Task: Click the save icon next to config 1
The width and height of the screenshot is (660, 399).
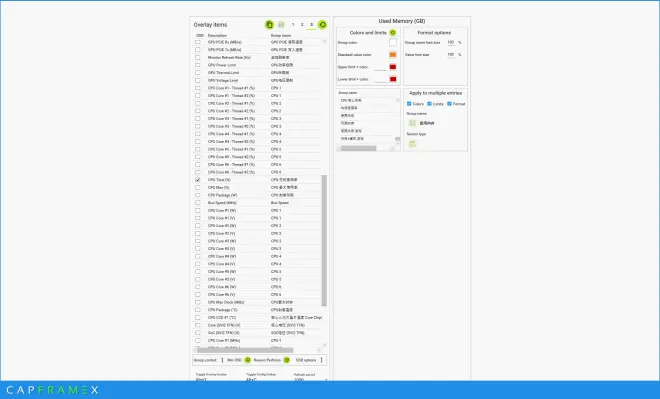Action: [281, 25]
